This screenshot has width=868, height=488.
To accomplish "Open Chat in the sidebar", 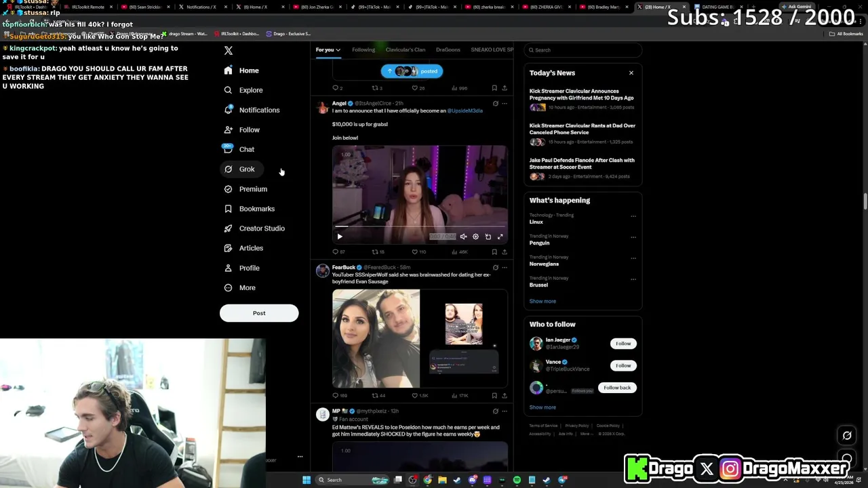I will (x=239, y=149).
